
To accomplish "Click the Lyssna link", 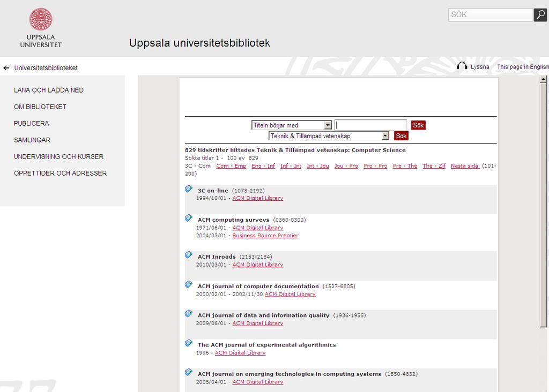I will tap(480, 67).
